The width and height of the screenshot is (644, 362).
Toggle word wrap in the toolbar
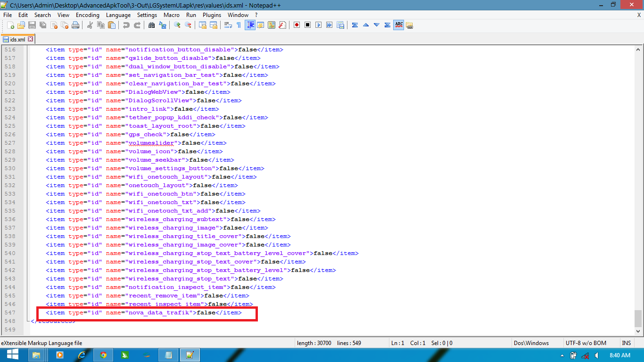(x=228, y=25)
